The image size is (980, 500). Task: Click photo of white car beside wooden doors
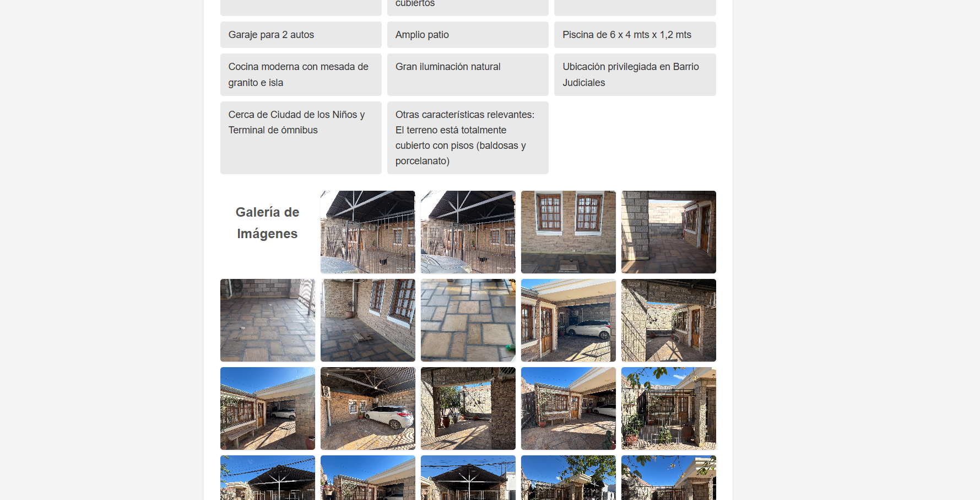pyautogui.click(x=568, y=320)
